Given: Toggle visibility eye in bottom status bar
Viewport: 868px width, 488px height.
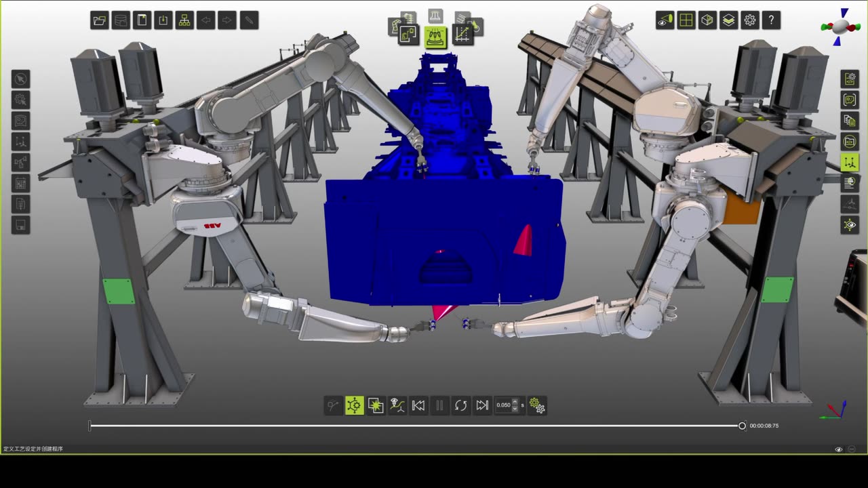Looking at the screenshot, I should 839,449.
